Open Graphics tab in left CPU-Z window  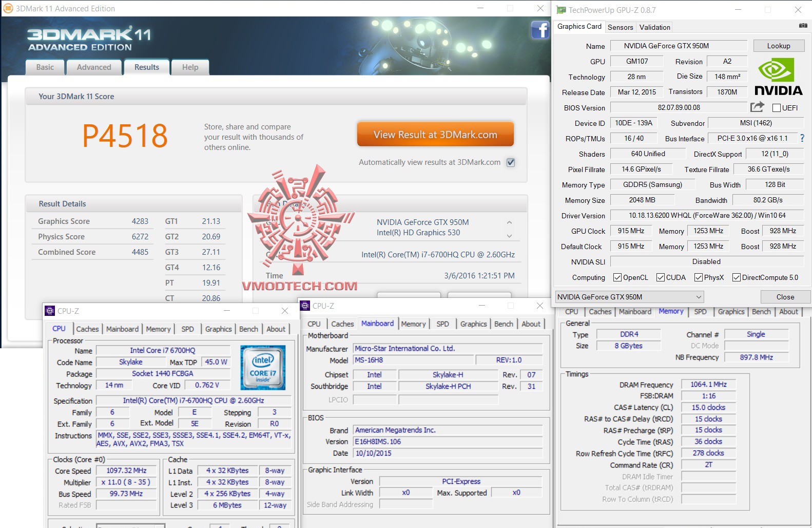[219, 329]
